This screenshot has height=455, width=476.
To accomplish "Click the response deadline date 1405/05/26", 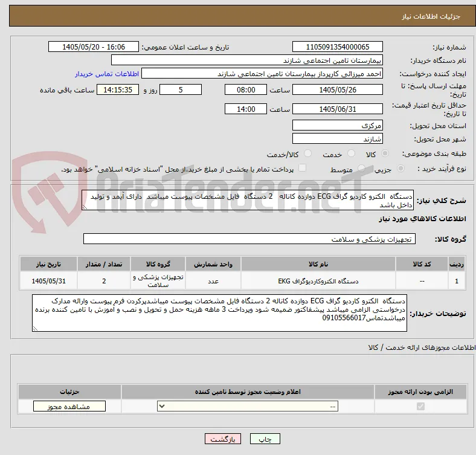I will click(x=337, y=89).
